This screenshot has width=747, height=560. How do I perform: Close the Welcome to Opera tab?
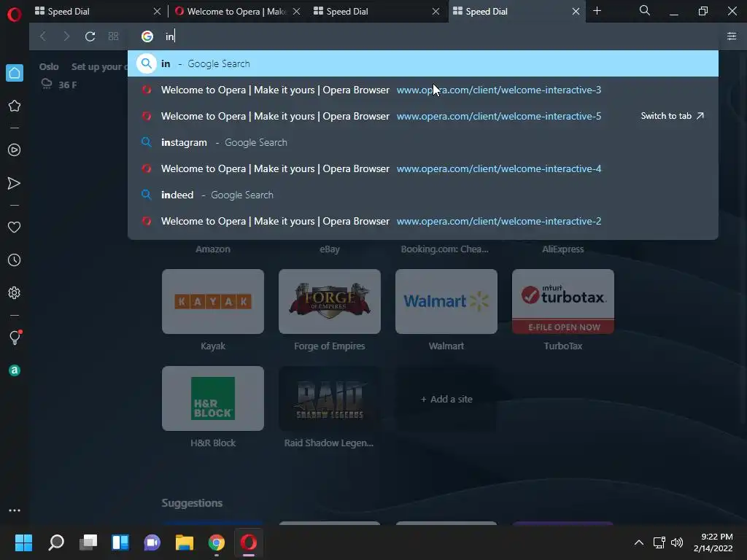click(x=296, y=12)
